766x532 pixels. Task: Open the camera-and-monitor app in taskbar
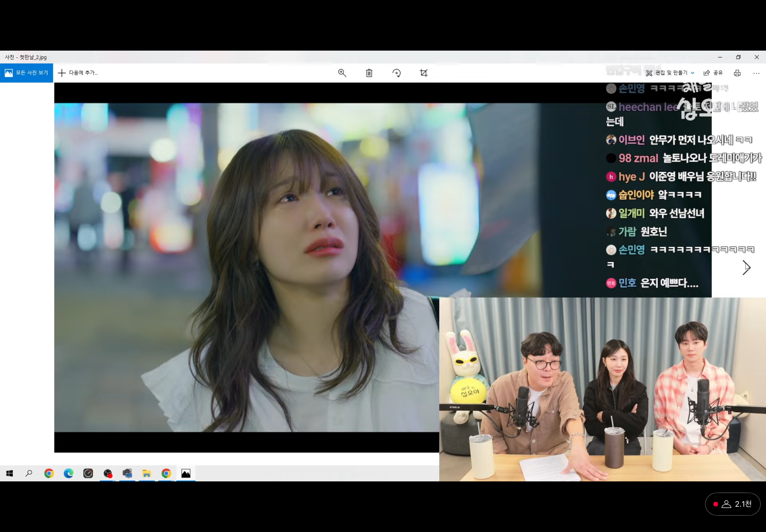(x=127, y=473)
